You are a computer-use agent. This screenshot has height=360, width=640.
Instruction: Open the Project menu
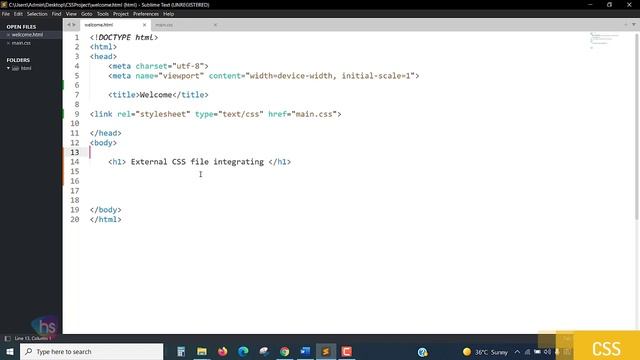pyautogui.click(x=121, y=14)
